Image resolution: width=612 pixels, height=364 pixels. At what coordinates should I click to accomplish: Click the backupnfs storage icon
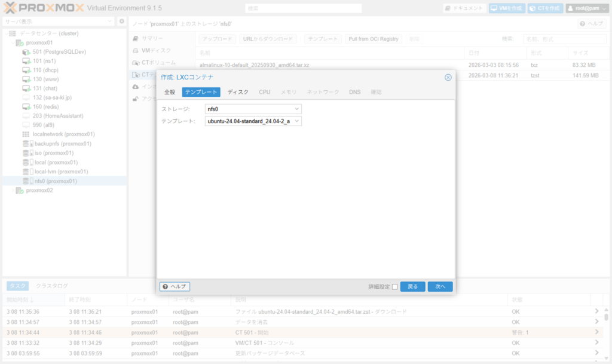(26, 144)
